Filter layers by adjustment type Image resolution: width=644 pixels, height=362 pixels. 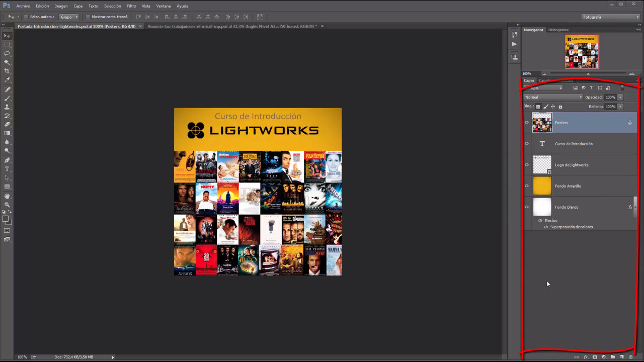(584, 88)
